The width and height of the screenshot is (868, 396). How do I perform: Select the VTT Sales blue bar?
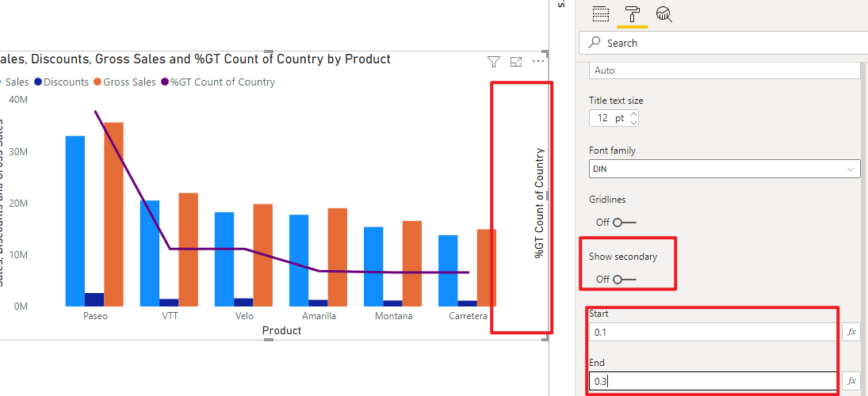click(x=150, y=253)
